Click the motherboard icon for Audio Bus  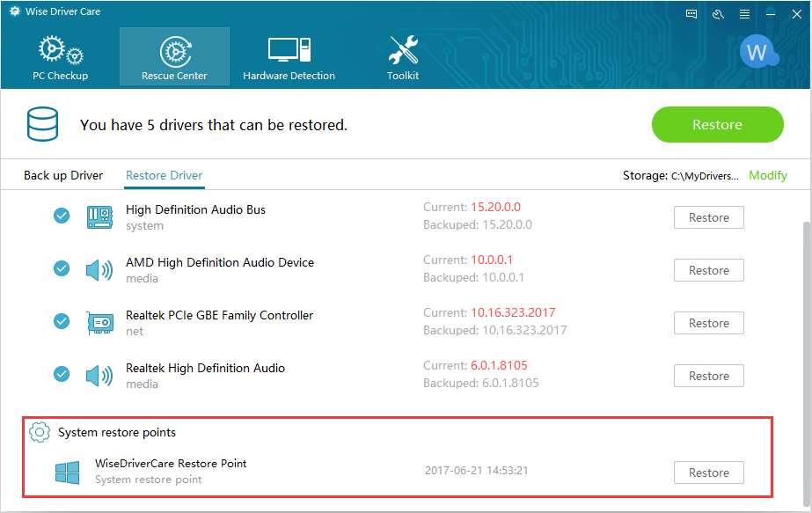99,217
